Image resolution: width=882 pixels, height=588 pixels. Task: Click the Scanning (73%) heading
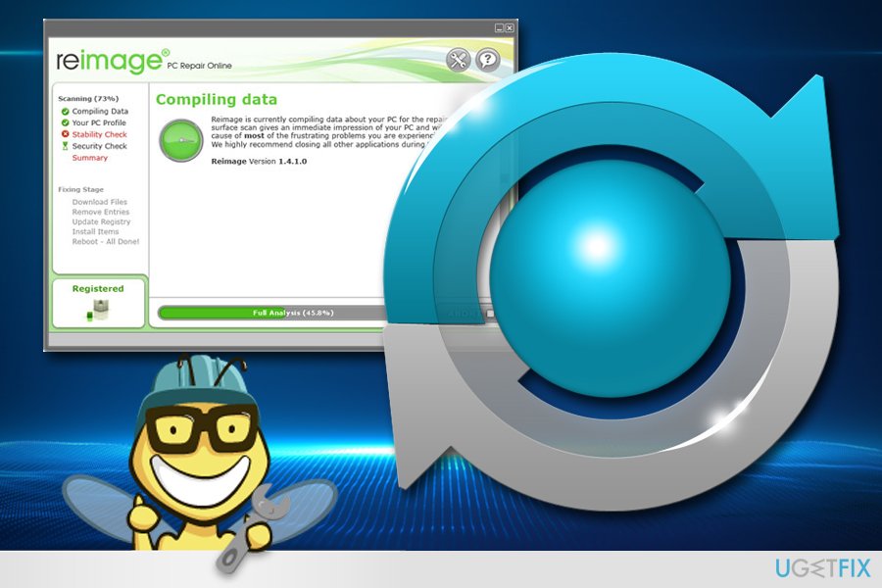point(88,98)
